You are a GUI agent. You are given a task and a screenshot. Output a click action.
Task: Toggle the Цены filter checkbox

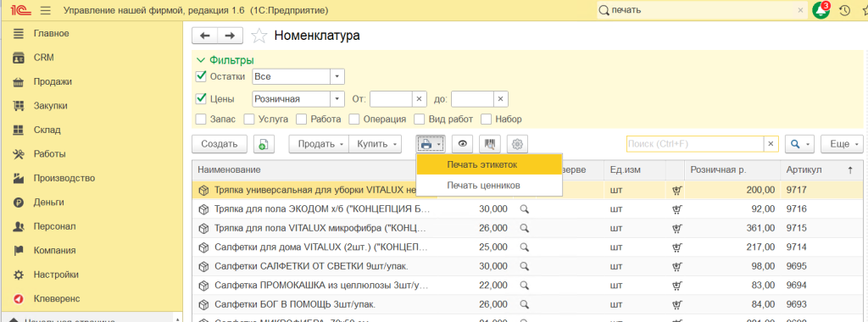(202, 99)
